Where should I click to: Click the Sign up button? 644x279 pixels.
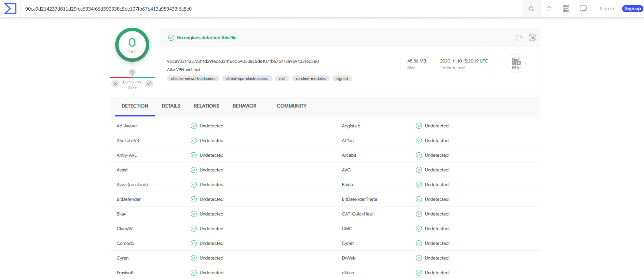(x=633, y=9)
